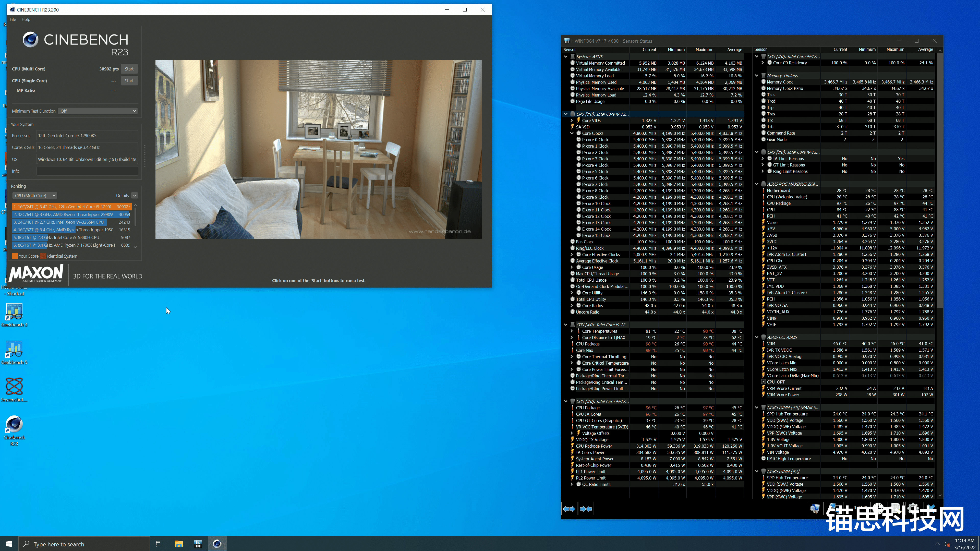
Task: Open the File menu in Cinebench
Action: (x=13, y=19)
